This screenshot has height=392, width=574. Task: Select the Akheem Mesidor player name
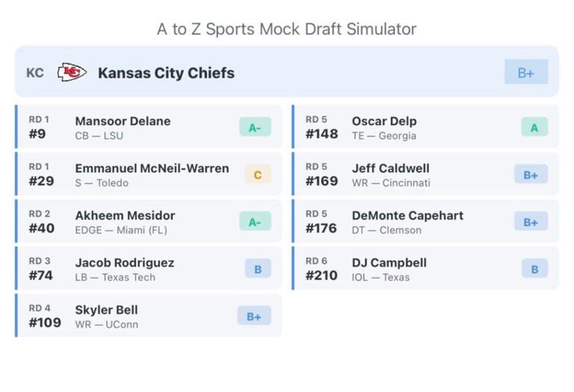coord(125,215)
